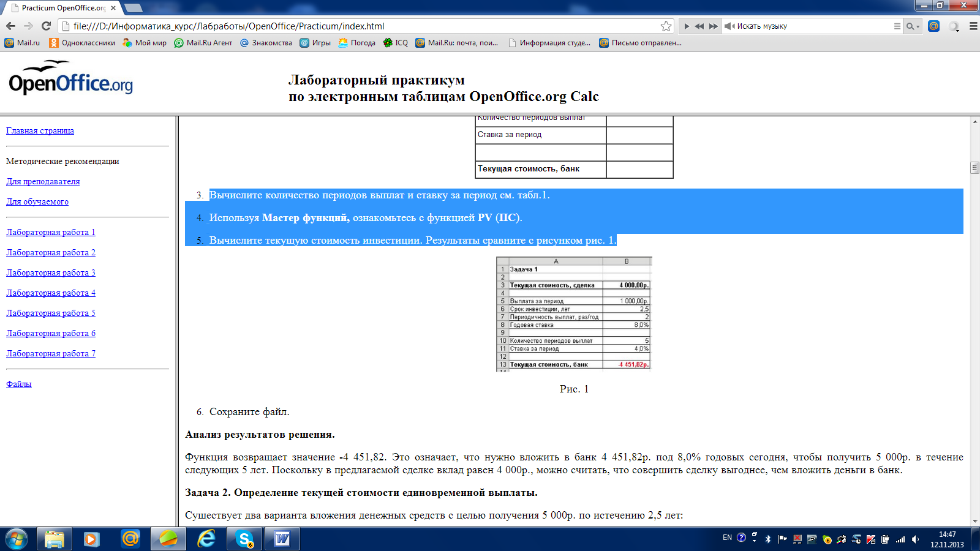980x551 pixels.
Task: Open the Знакомства bookmark
Action: [266, 43]
